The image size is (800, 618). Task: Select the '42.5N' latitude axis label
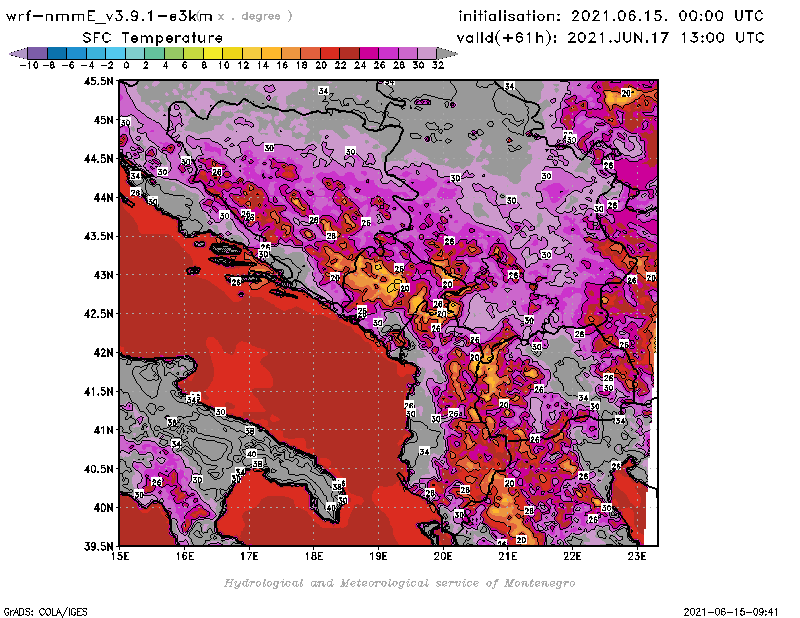coord(98,314)
